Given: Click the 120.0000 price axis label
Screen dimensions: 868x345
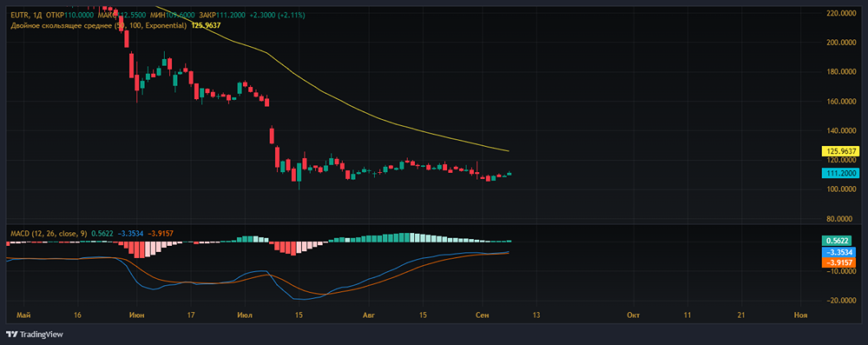Looking at the screenshot, I should 841,160.
